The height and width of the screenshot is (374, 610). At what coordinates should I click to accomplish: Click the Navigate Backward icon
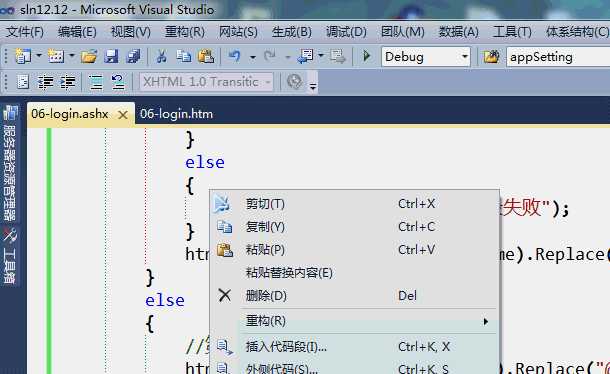[x=305, y=57]
